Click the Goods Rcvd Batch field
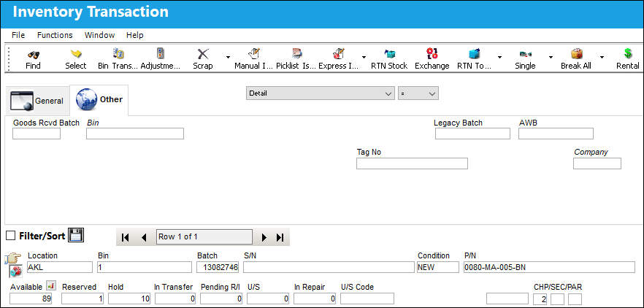 coord(37,134)
